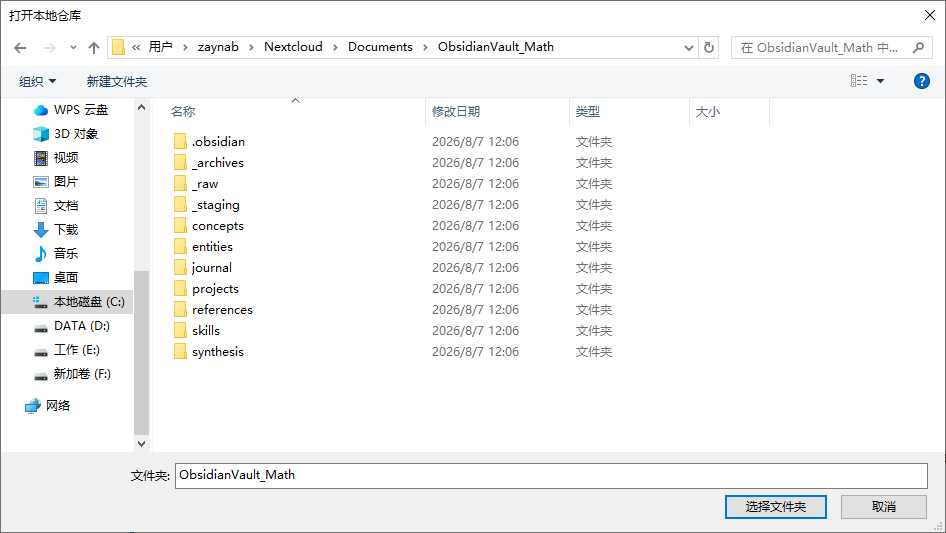Click the search magnifier icon

918,47
